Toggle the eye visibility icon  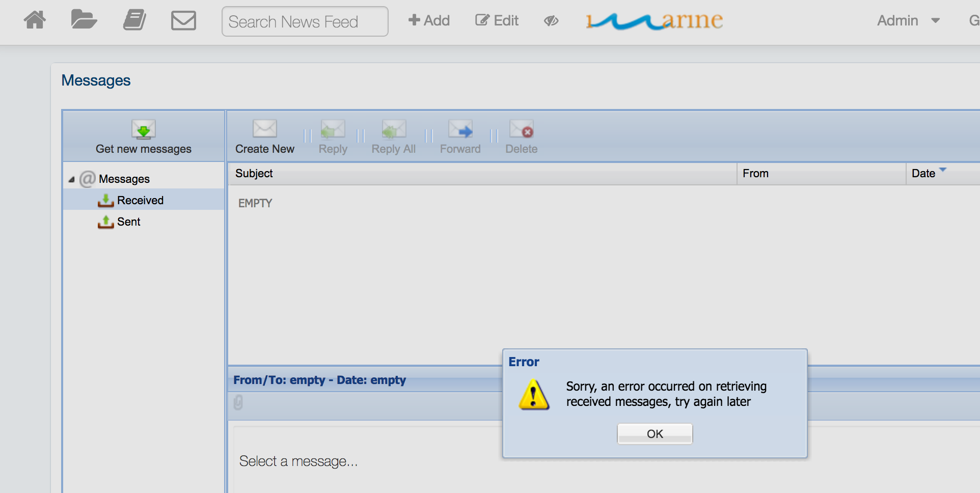point(551,21)
